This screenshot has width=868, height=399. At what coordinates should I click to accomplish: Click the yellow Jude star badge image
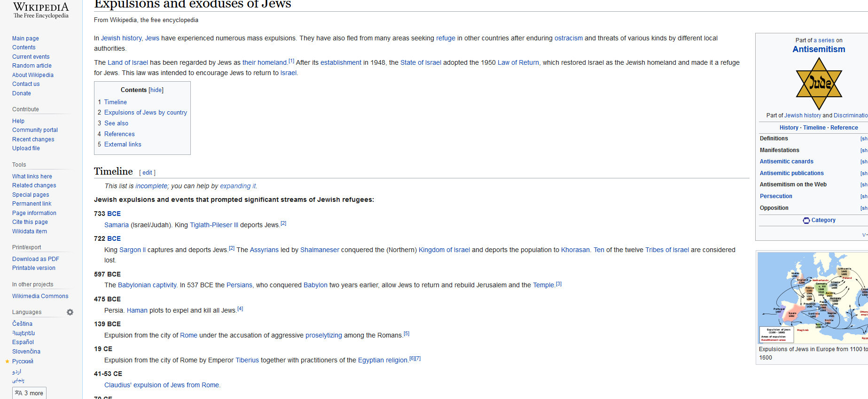tap(819, 84)
